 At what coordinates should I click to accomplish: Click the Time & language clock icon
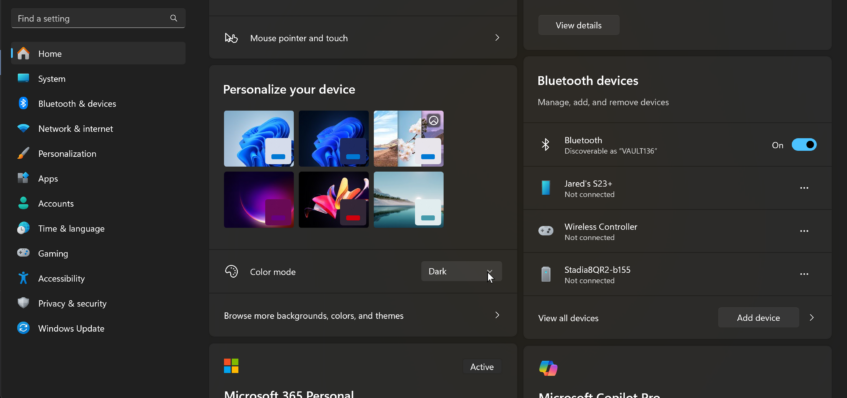(23, 228)
